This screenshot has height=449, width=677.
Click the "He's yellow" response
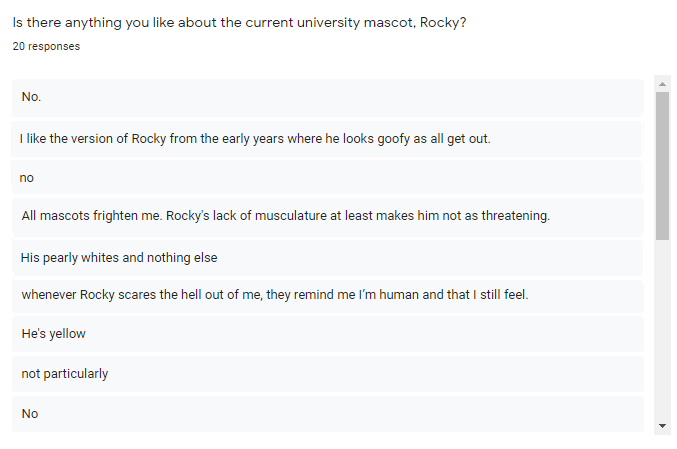click(53, 334)
